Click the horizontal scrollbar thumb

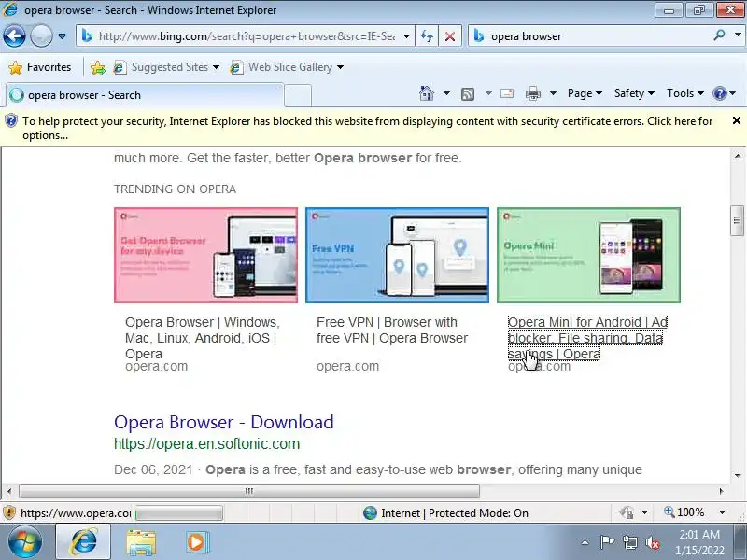coord(249,491)
